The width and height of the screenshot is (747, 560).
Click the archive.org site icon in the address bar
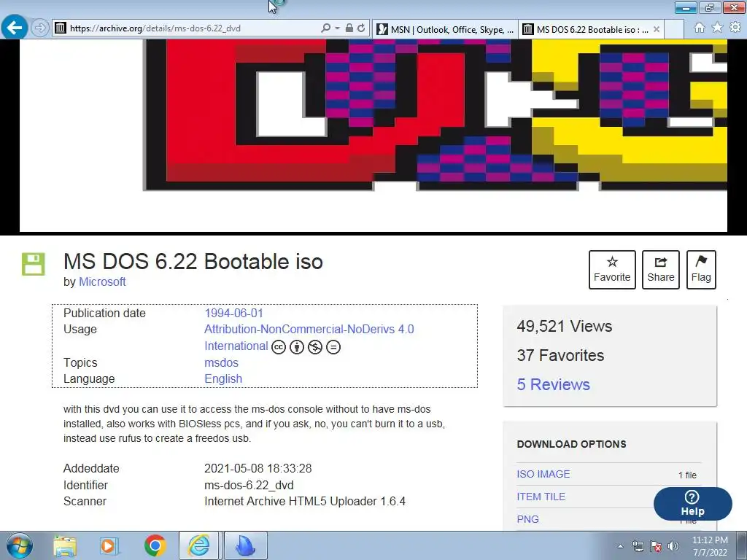pos(60,28)
